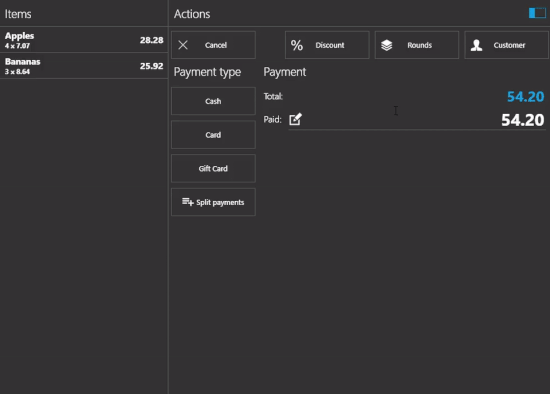This screenshot has width=550, height=394.
Task: Toggle the blue panel layout icon
Action: [537, 13]
